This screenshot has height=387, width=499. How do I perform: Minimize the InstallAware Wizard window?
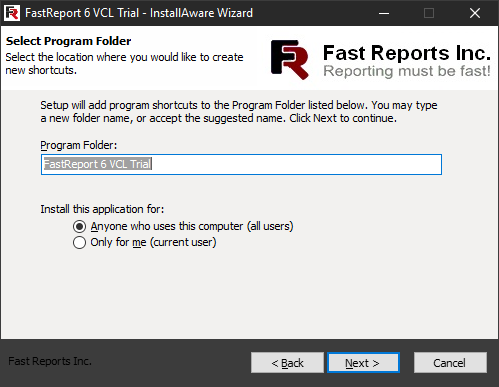pyautogui.click(x=384, y=13)
